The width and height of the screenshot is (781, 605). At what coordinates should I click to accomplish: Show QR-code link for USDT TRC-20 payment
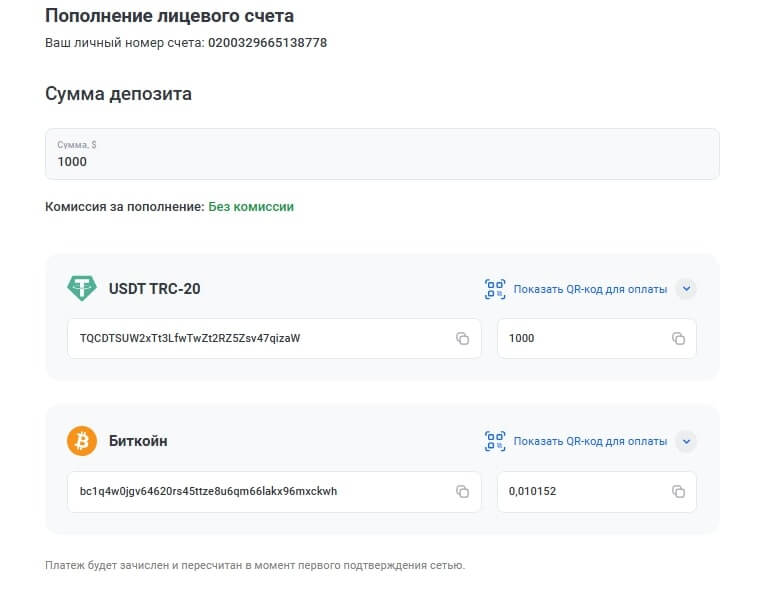590,289
